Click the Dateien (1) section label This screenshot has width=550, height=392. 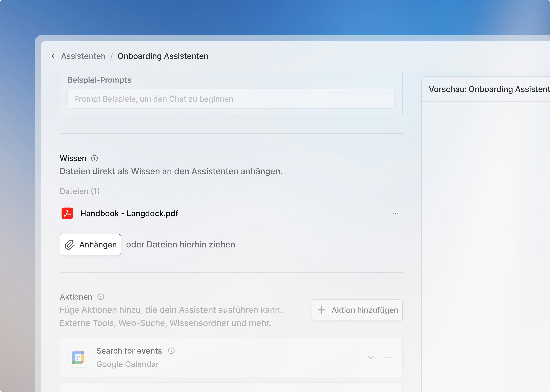point(80,191)
